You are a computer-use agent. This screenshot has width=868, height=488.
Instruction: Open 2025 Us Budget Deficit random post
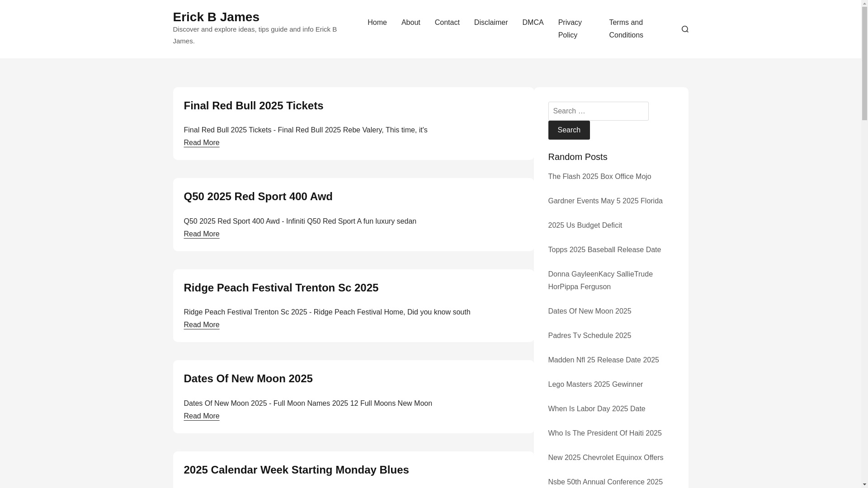tap(585, 225)
